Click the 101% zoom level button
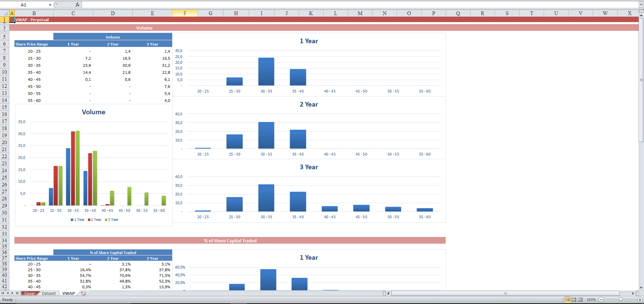The height and width of the screenshot is (304, 644). pos(591,300)
